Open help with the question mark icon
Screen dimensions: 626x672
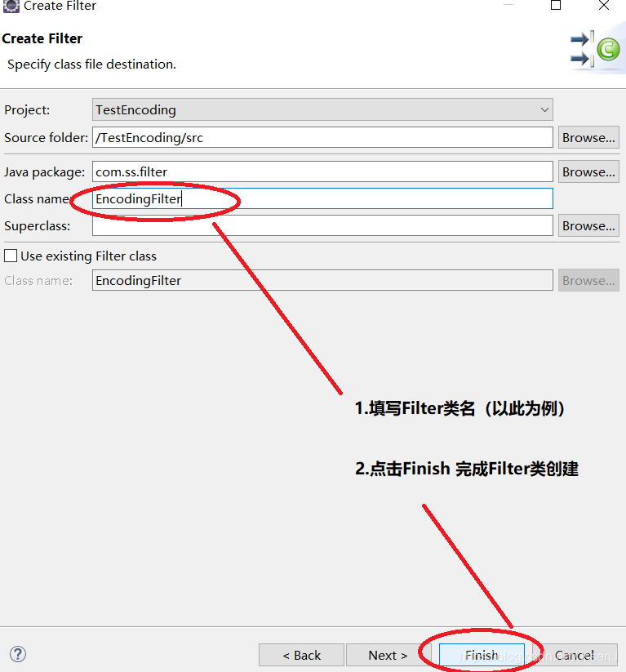pos(18,654)
